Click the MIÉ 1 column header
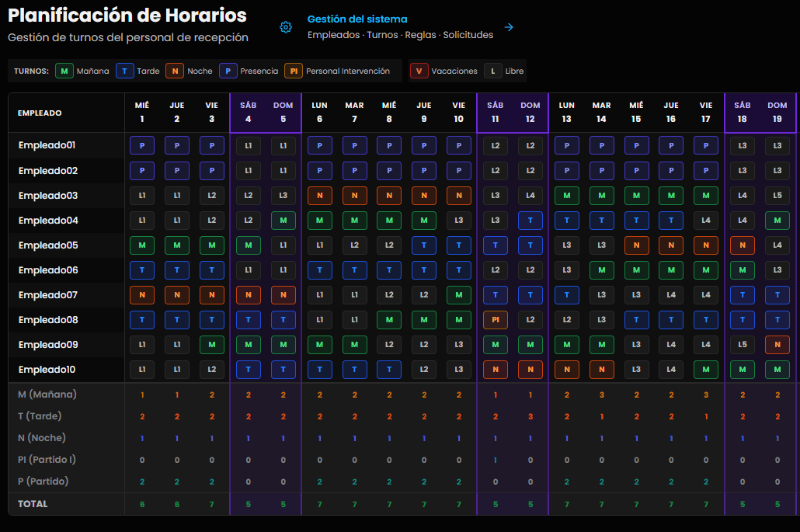The height and width of the screenshot is (532, 800). 142,112
